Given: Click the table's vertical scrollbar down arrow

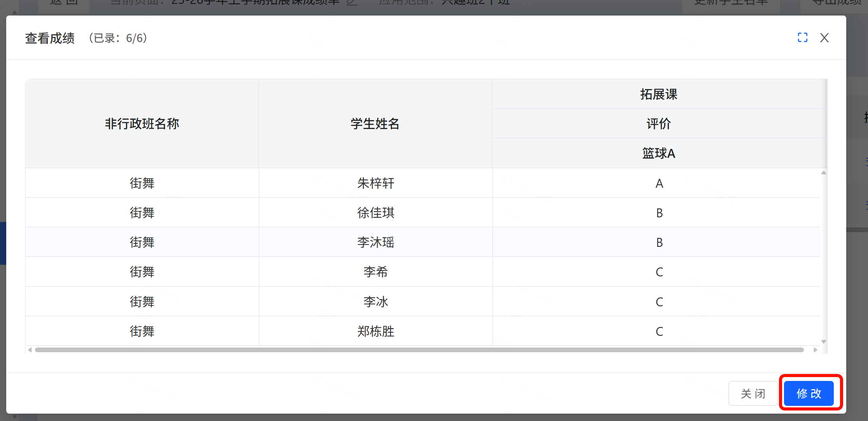Looking at the screenshot, I should pos(823,341).
